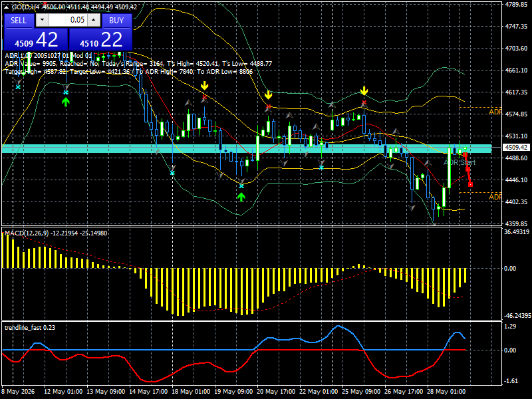Click the 18 May 01:00 time label

(x=191, y=391)
